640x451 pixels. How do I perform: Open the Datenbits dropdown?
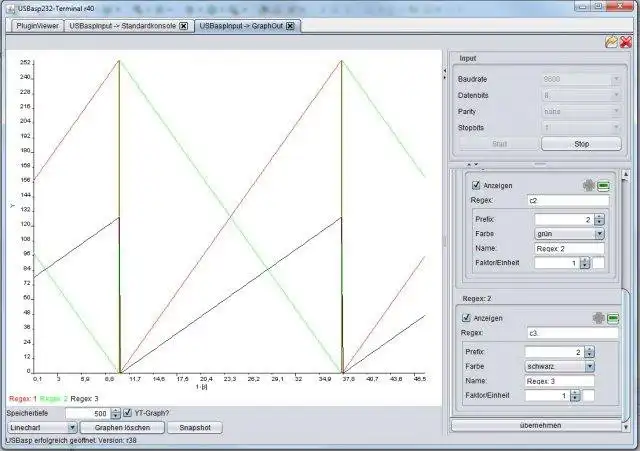point(616,96)
